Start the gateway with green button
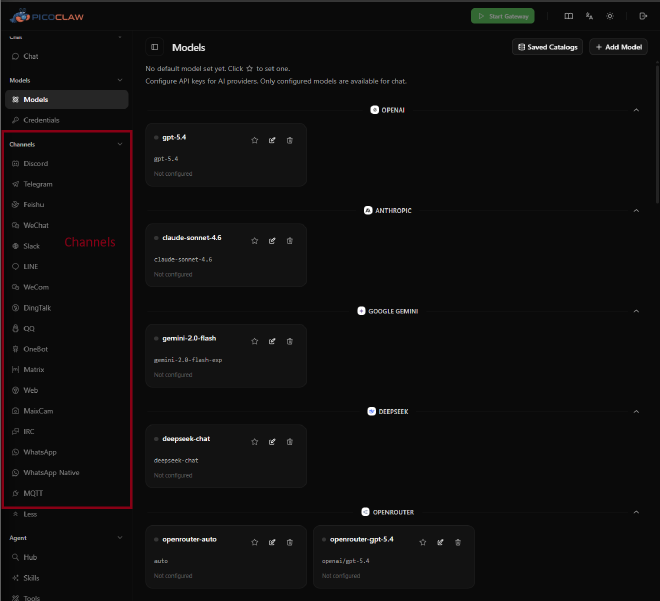The image size is (660, 601). [x=503, y=16]
